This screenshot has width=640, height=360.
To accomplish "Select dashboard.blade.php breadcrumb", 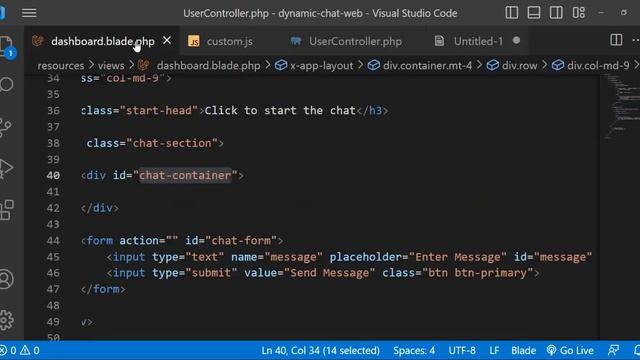I will pyautogui.click(x=208, y=65).
